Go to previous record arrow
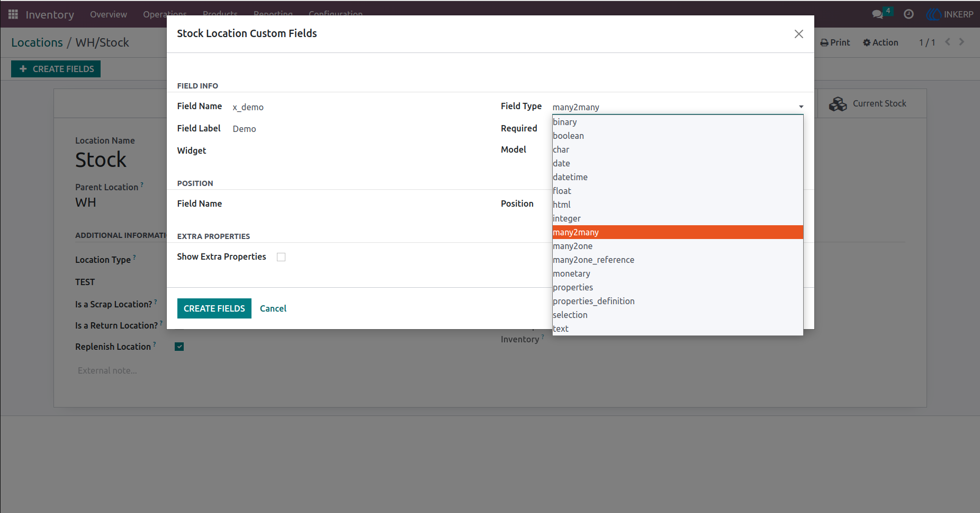Screen dimensions: 980x513 [x=948, y=42]
